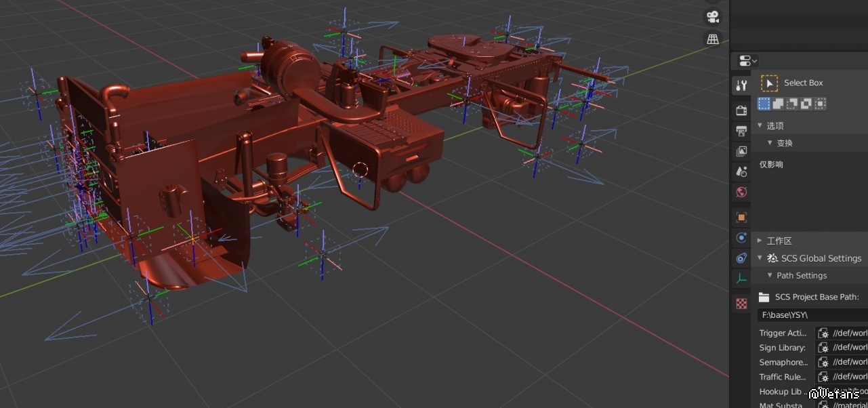Open the Texture properties tab
Screen dimensions: 868x408
pyautogui.click(x=741, y=304)
